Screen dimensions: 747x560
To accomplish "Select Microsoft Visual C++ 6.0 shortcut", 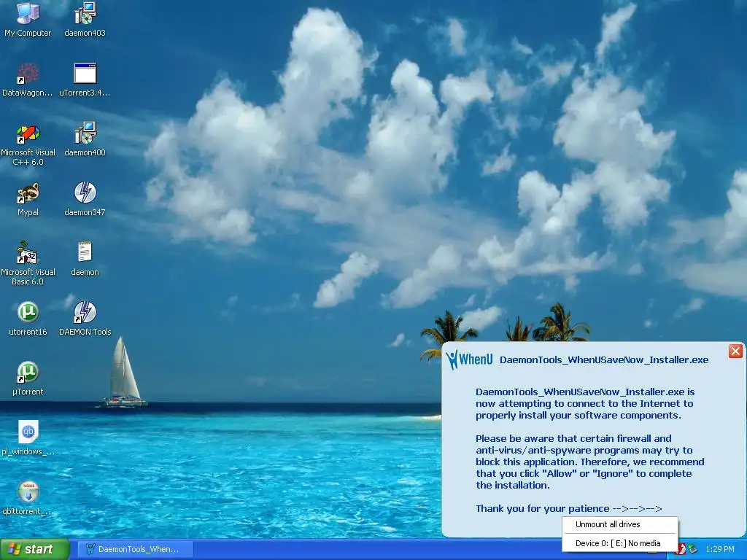I will (28, 145).
